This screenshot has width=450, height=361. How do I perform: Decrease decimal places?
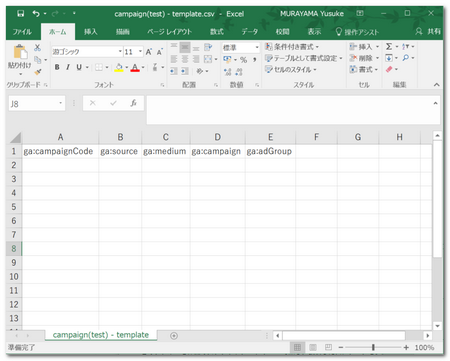pos(239,72)
